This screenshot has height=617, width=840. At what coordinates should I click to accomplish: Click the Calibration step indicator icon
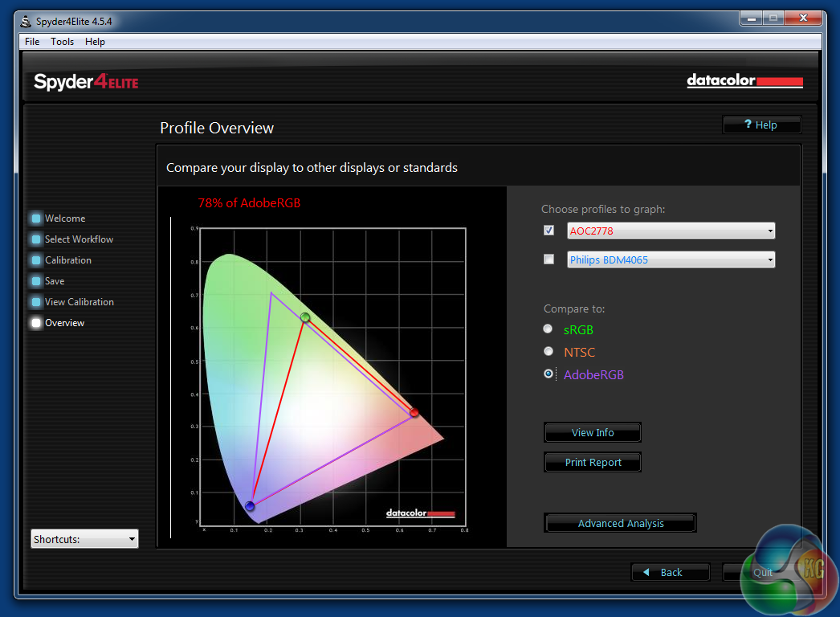click(x=35, y=260)
